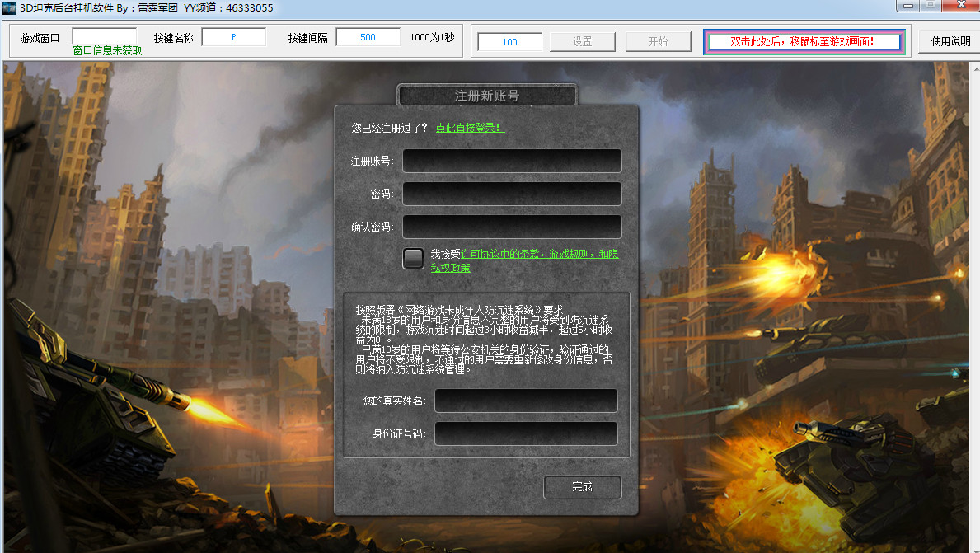
Task: Click the application icon in the title bar
Action: 7,7
